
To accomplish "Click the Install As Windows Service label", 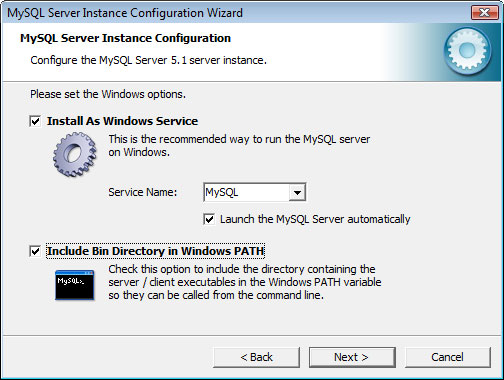I will [x=122, y=121].
